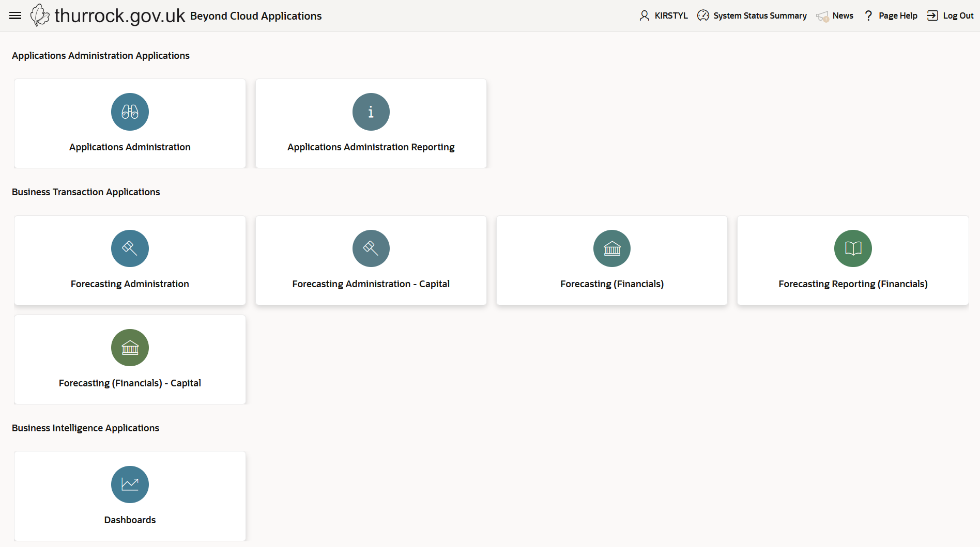Click the Forecasting Administration label

point(130,284)
